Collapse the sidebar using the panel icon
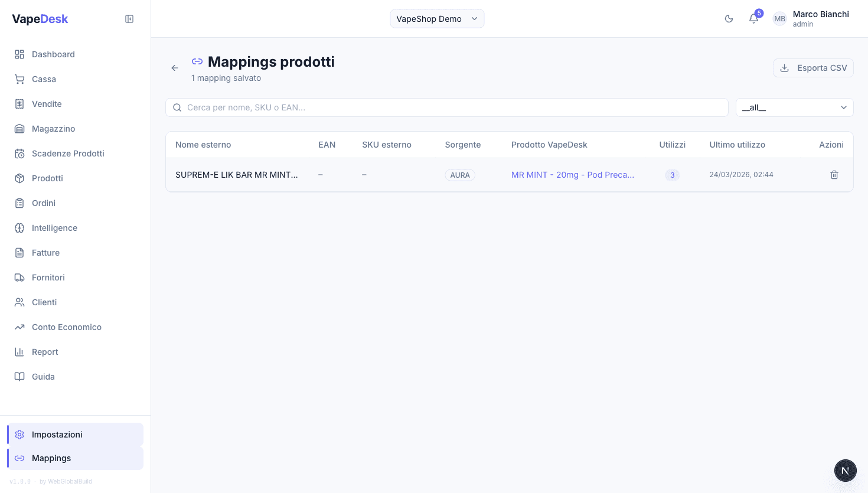The image size is (868, 493). coord(129,18)
